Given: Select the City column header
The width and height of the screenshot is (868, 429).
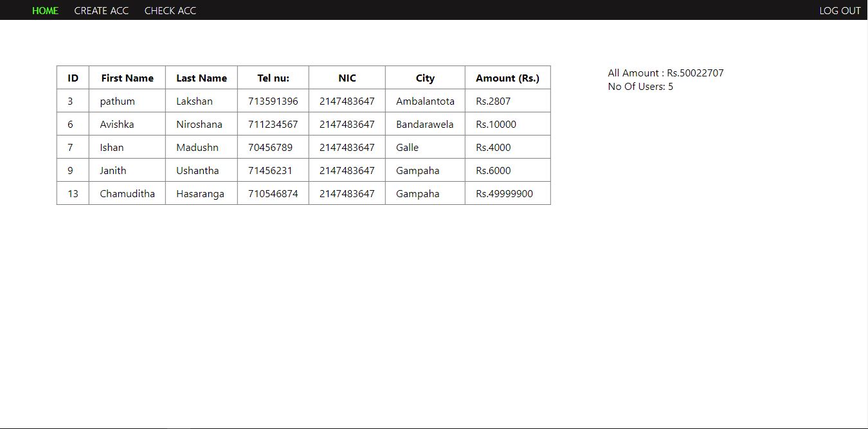Looking at the screenshot, I should pyautogui.click(x=424, y=78).
